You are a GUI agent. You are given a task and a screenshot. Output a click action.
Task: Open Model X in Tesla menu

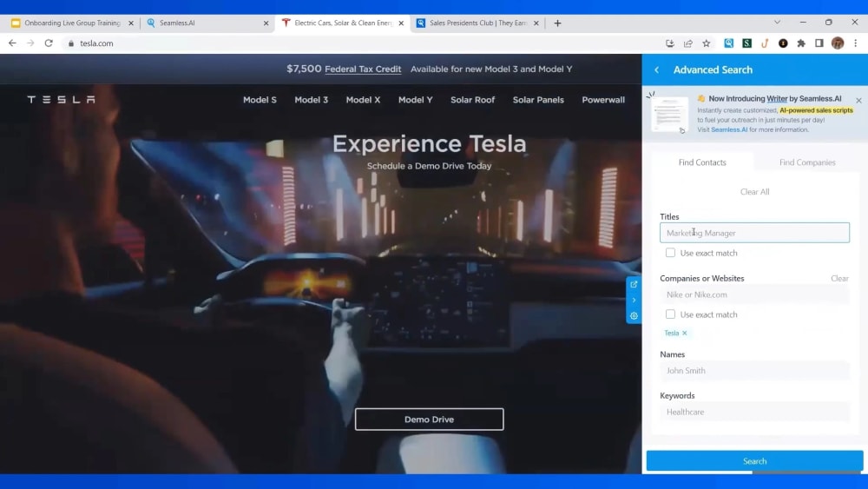(x=363, y=100)
